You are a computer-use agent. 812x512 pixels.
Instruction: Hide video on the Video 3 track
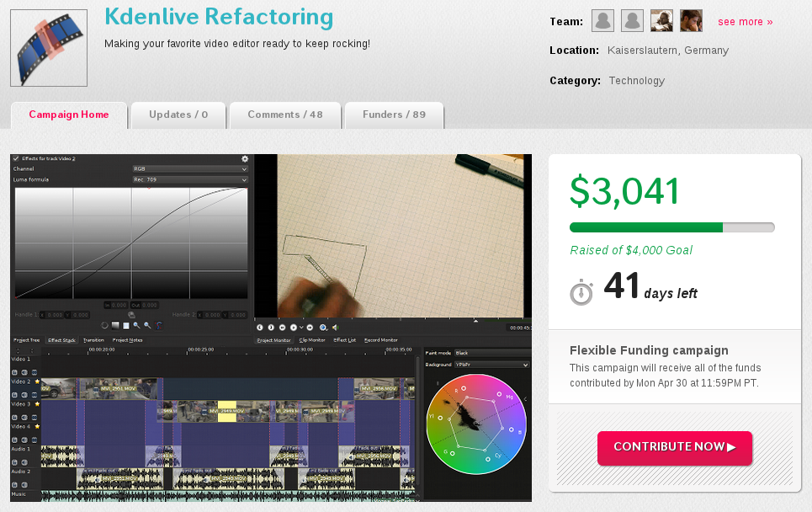[34, 417]
